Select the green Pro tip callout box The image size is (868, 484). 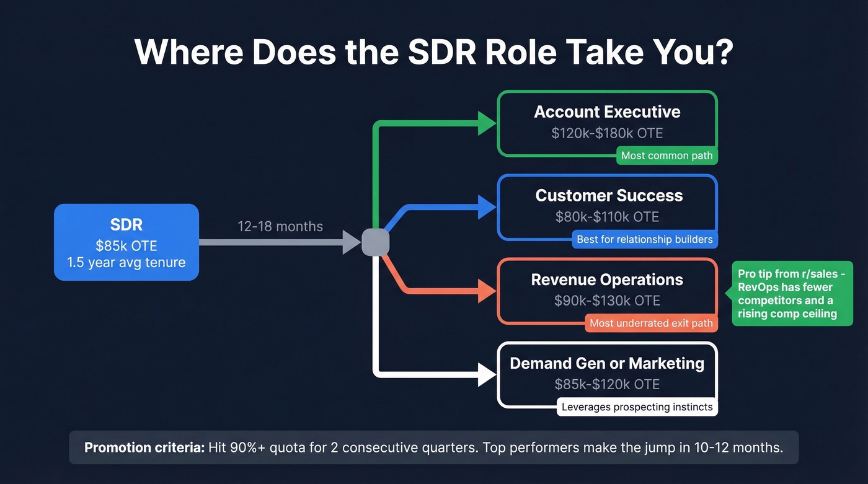[x=792, y=293]
